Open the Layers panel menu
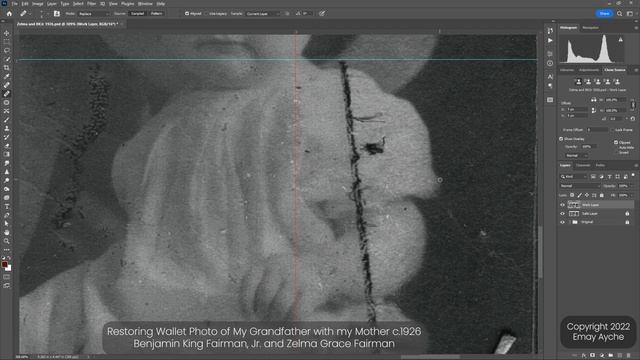 (636, 165)
